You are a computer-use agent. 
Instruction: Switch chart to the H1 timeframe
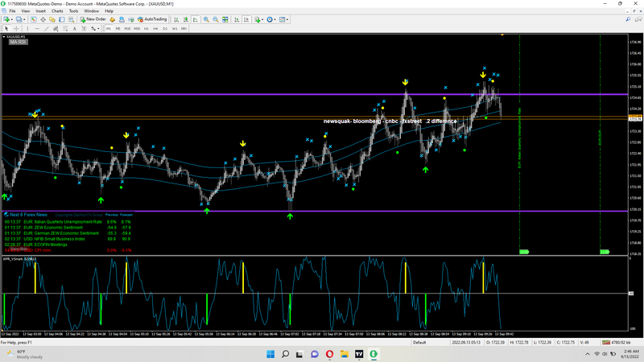click(x=146, y=28)
